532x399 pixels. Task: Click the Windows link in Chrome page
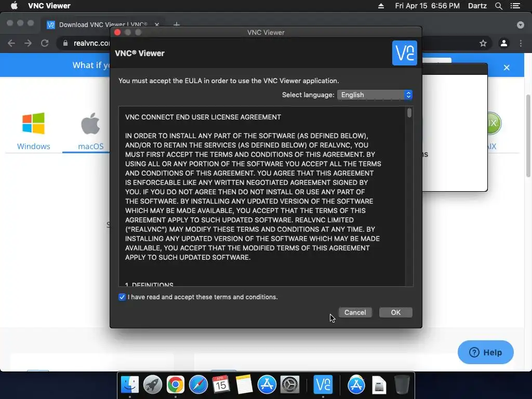[34, 146]
